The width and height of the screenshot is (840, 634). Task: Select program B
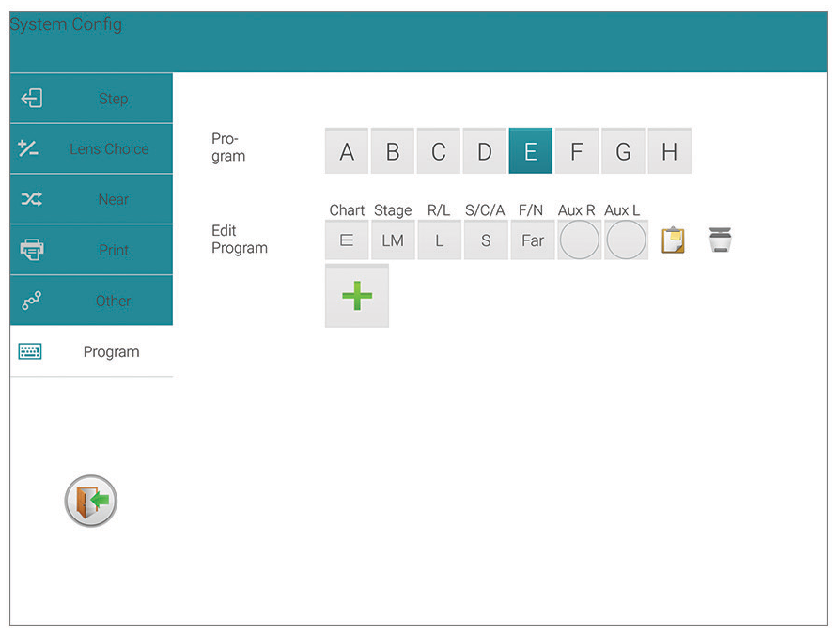pyautogui.click(x=393, y=151)
